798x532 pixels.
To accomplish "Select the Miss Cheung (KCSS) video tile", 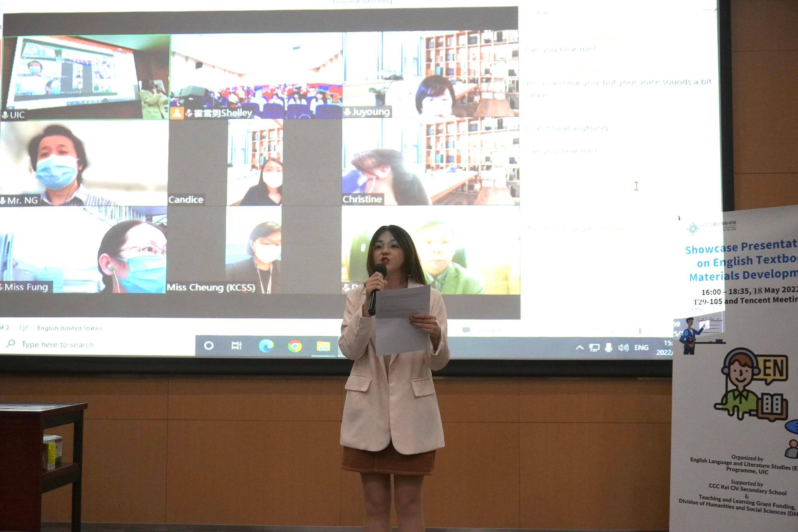I will pos(254,249).
